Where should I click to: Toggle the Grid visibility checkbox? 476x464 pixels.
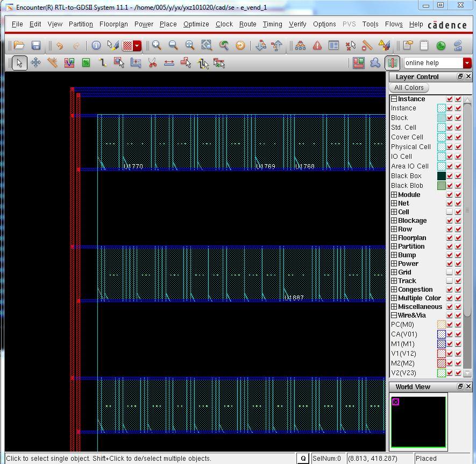450,272
